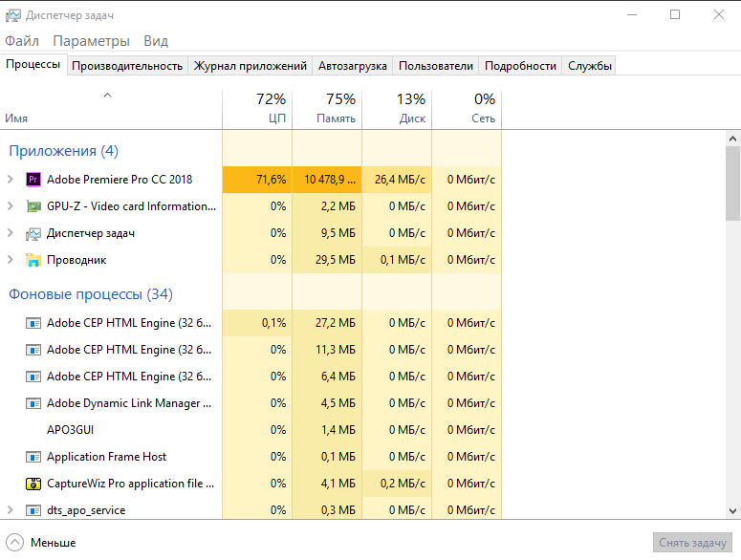Switch to the Производительность tab
Screen dimensions: 741x560
tap(127, 66)
